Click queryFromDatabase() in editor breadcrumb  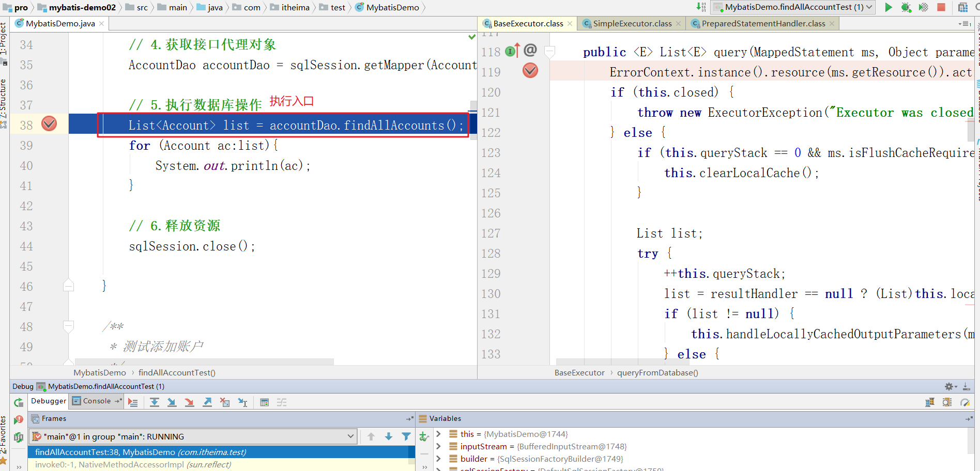click(657, 373)
